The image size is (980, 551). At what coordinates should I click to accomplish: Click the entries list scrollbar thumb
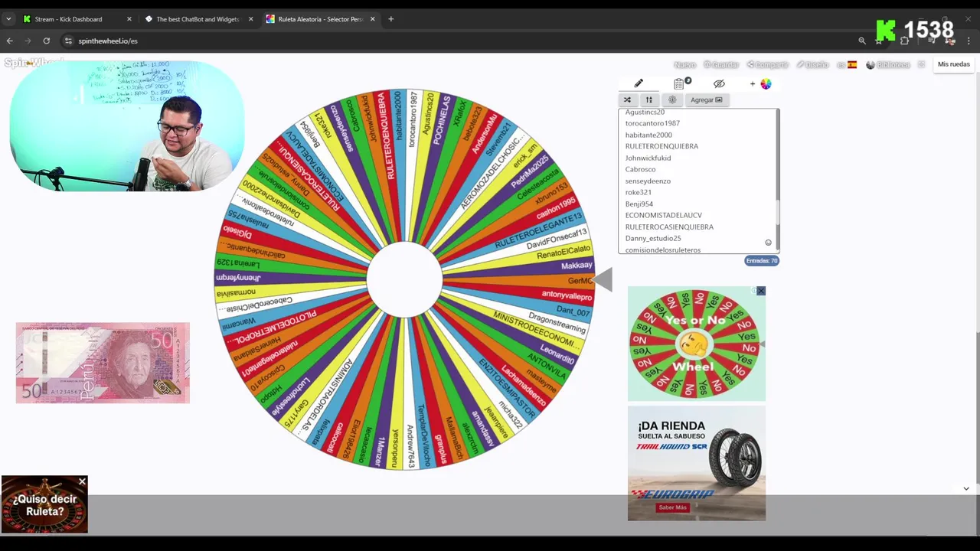(777, 210)
